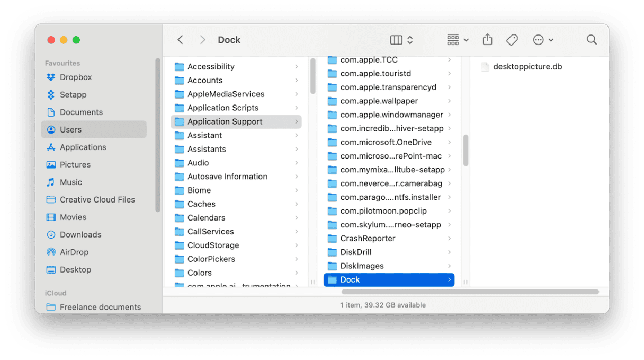
Task: Click the horizontal scrollbar at bottom
Action: tap(470, 292)
